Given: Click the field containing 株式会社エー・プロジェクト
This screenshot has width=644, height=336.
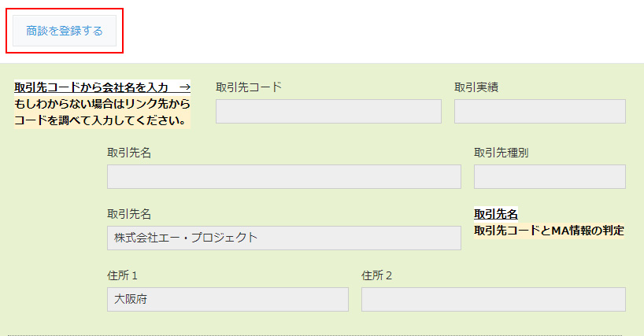Looking at the screenshot, I should click(283, 238).
